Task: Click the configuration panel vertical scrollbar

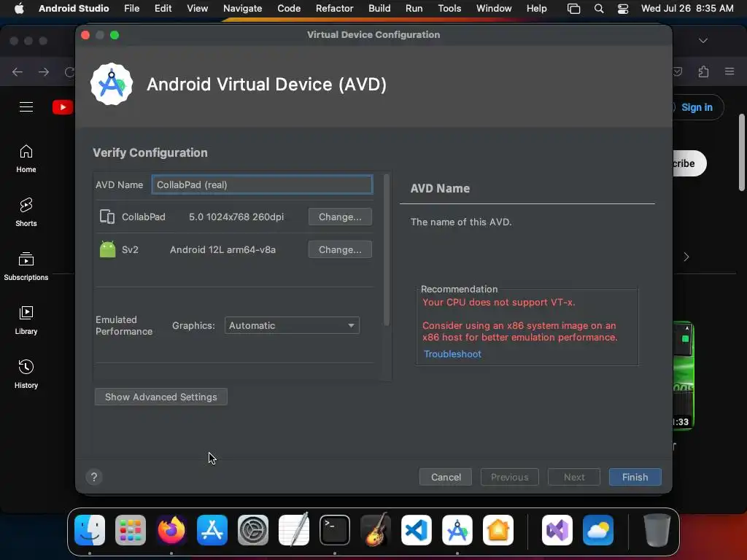Action: tap(387, 250)
